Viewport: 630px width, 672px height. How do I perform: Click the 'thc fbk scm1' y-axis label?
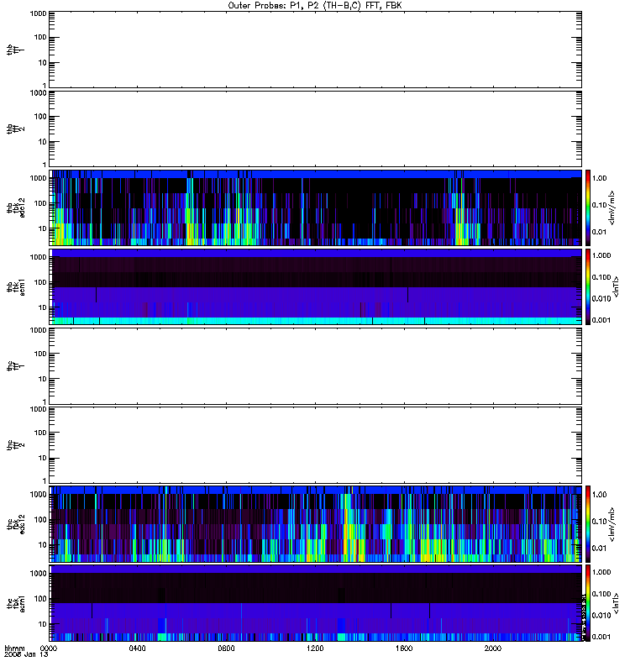(16, 603)
